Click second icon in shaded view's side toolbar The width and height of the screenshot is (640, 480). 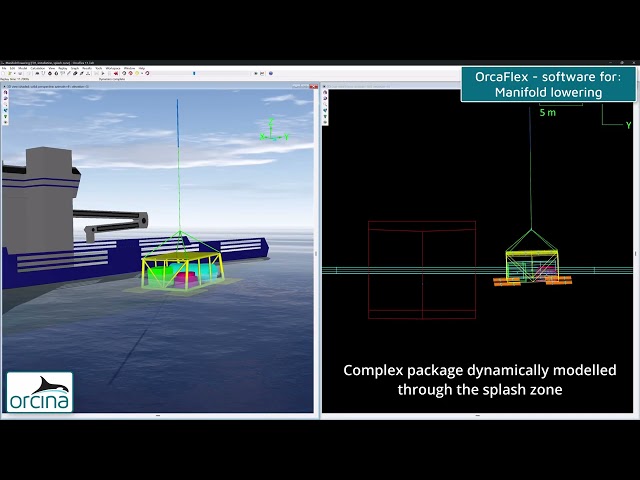point(5,98)
